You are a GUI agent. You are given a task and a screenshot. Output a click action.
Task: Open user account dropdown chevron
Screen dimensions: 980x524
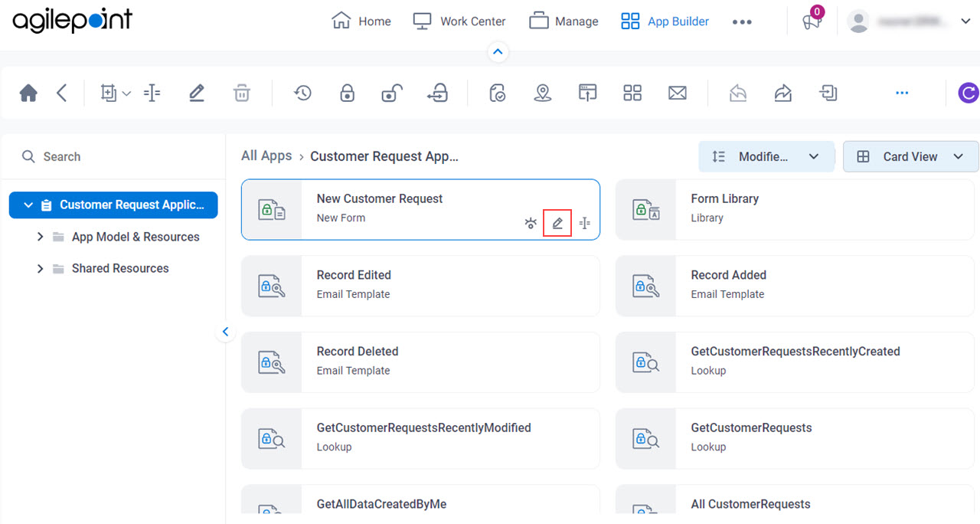click(965, 21)
